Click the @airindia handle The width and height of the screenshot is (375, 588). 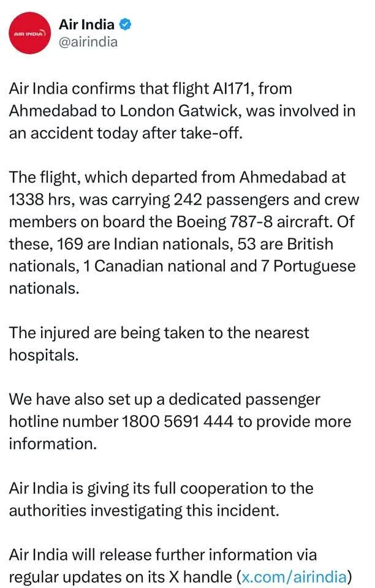point(89,43)
